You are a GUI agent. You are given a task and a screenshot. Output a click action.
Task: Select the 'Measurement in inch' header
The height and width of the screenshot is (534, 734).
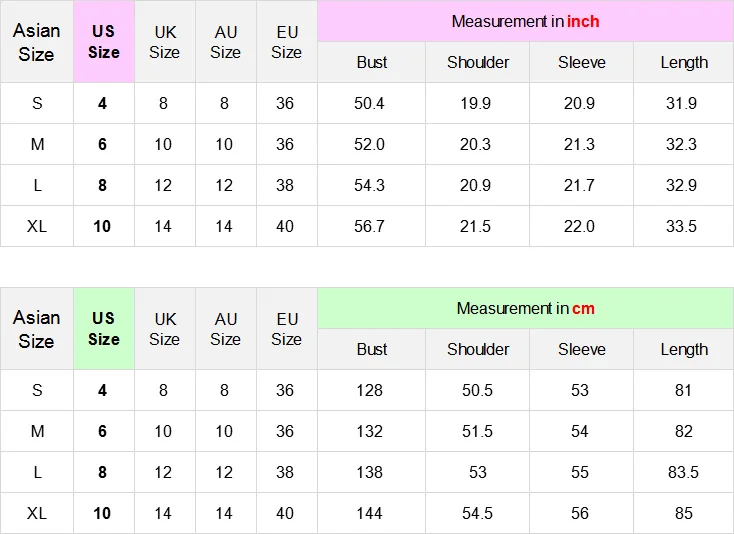(x=525, y=22)
